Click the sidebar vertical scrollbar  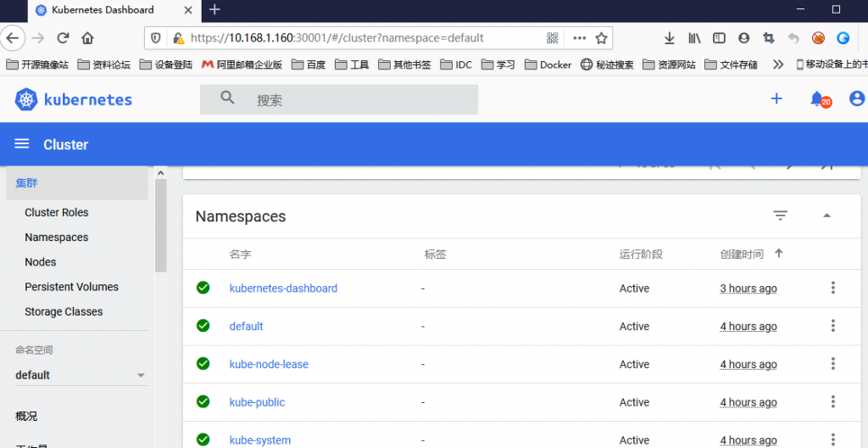point(161,221)
